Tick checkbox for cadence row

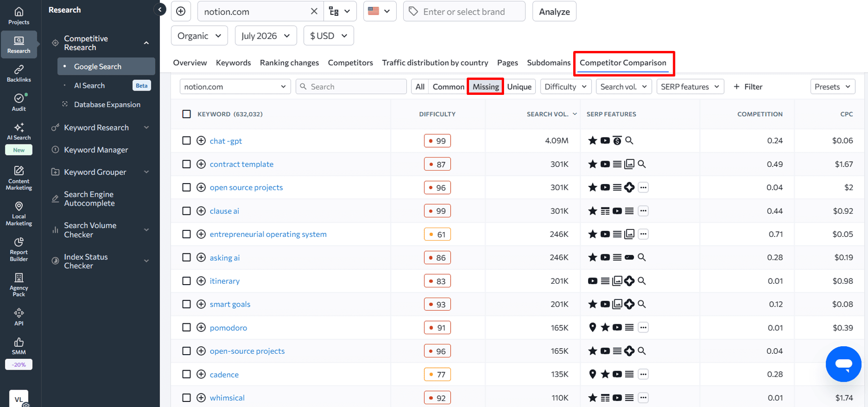tap(186, 374)
